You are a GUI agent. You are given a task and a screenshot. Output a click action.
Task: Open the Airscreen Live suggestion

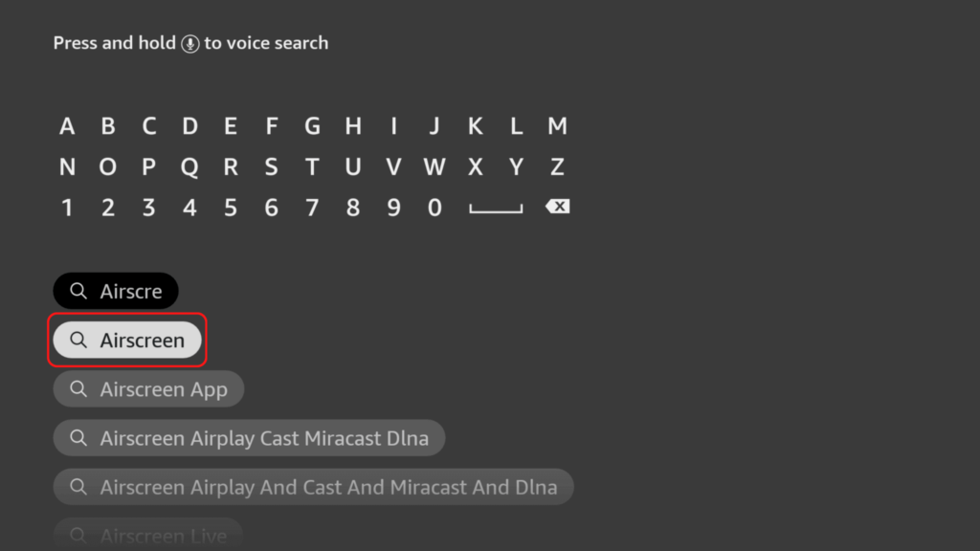point(147,534)
